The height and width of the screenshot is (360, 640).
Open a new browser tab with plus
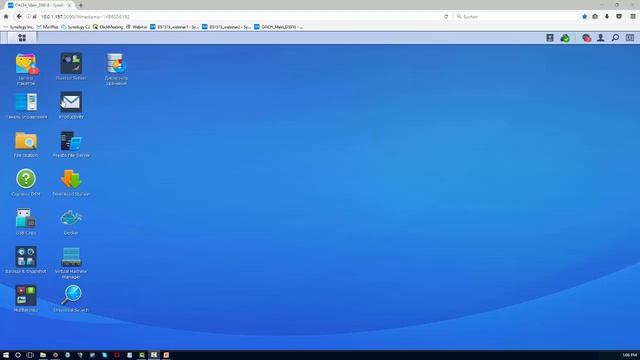pos(80,5)
